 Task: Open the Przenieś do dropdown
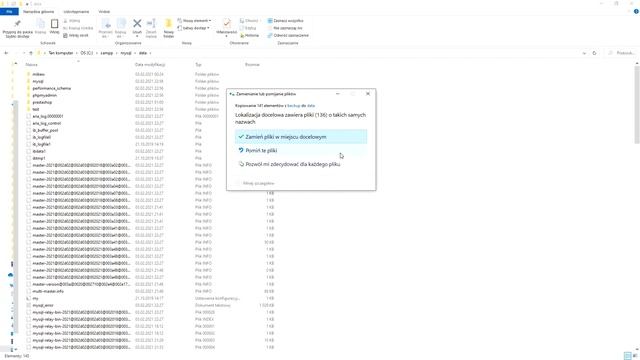coord(105,28)
